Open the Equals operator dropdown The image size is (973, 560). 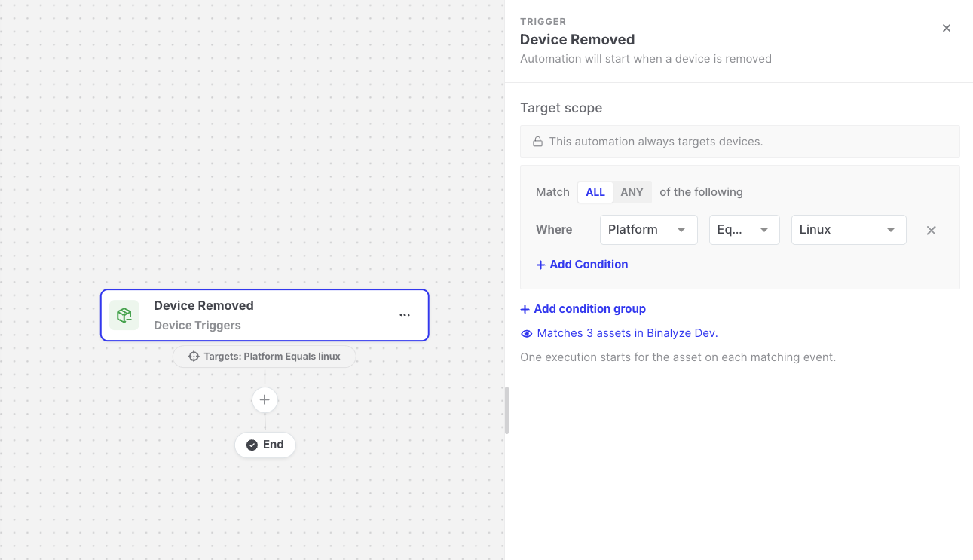[744, 230]
